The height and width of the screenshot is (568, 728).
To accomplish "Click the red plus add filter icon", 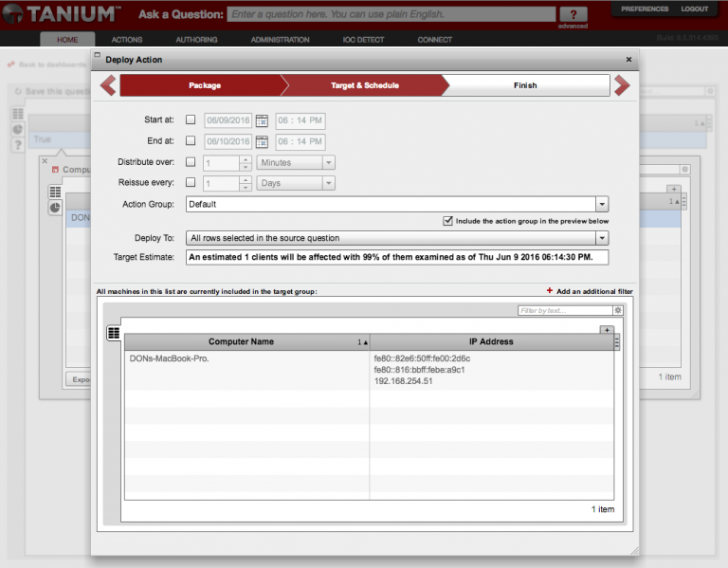I will 549,291.
